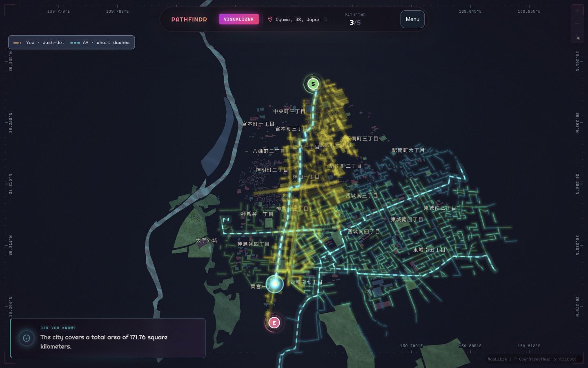Click the green S start marker

point(313,84)
